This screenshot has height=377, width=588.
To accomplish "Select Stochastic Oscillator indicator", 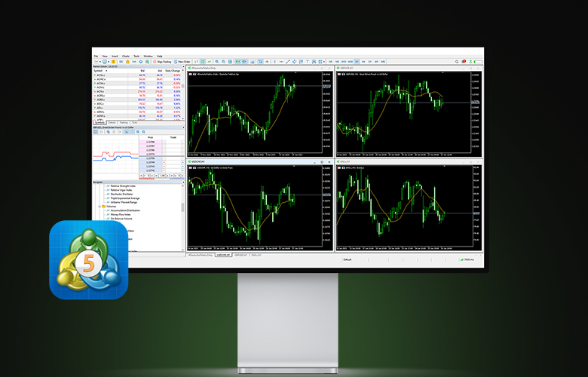I will pos(121,195).
